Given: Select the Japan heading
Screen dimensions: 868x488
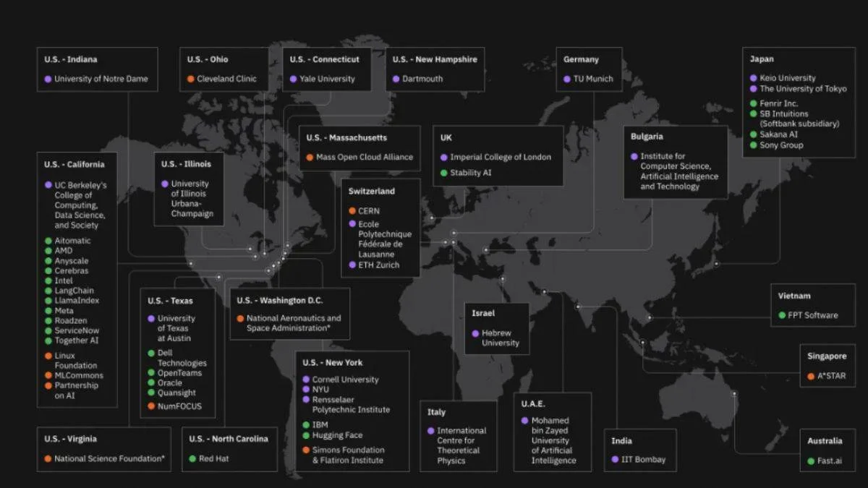Looking at the screenshot, I should [762, 60].
